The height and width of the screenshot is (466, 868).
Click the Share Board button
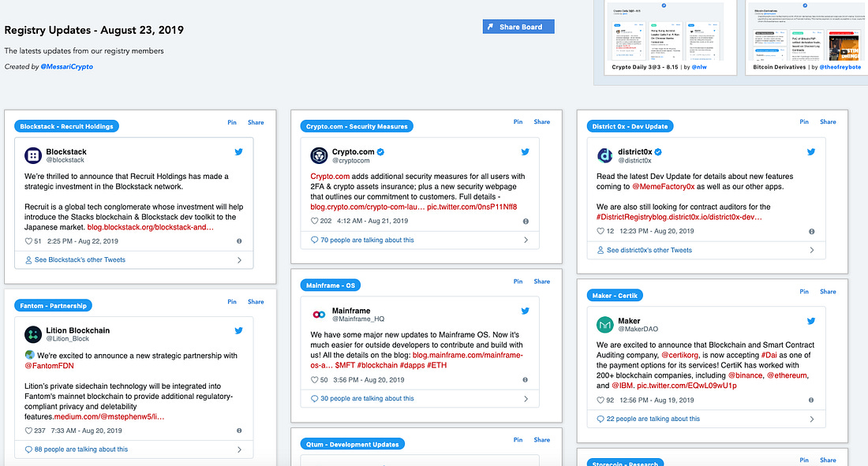coord(518,27)
